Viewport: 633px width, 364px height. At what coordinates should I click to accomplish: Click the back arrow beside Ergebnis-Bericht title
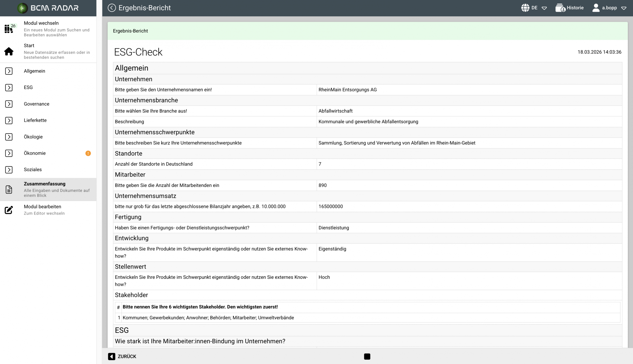click(112, 8)
